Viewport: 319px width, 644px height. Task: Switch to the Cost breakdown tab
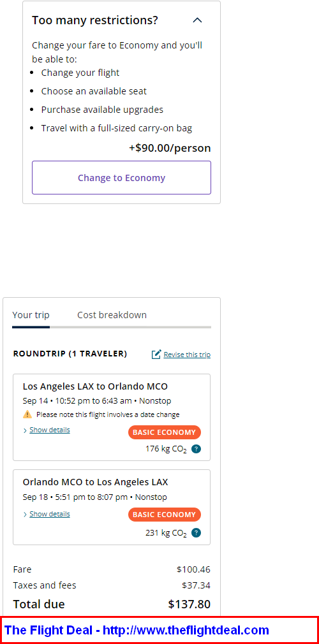(112, 315)
